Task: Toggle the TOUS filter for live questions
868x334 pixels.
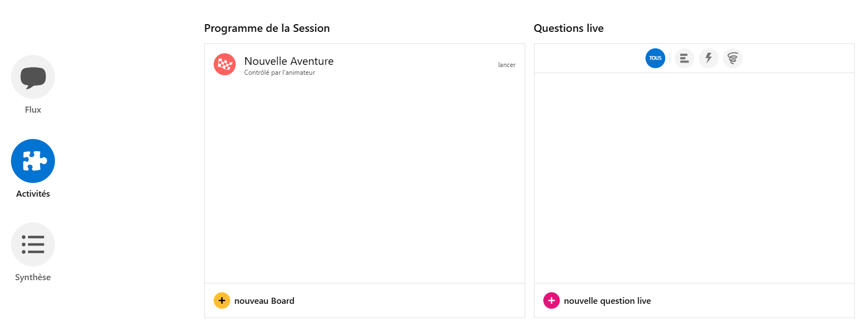Action: [x=655, y=58]
